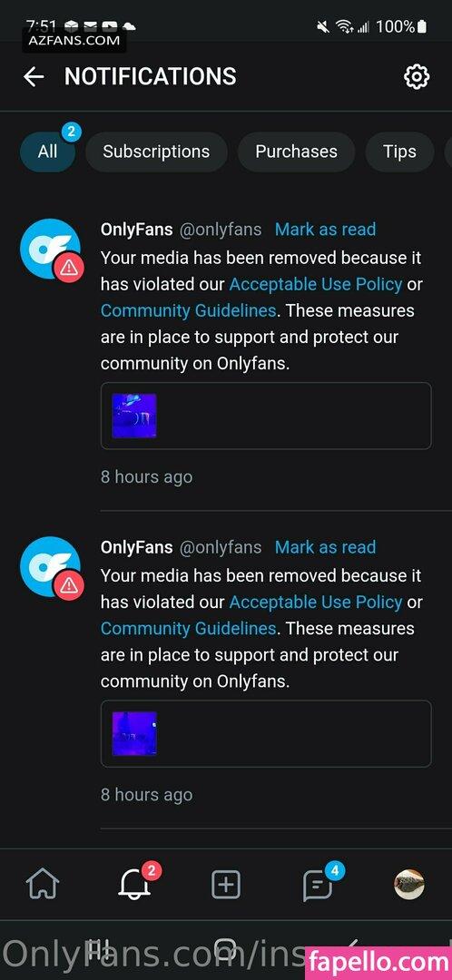
Task: Tap the @onlyfans handle in first notification
Action: pos(221,230)
